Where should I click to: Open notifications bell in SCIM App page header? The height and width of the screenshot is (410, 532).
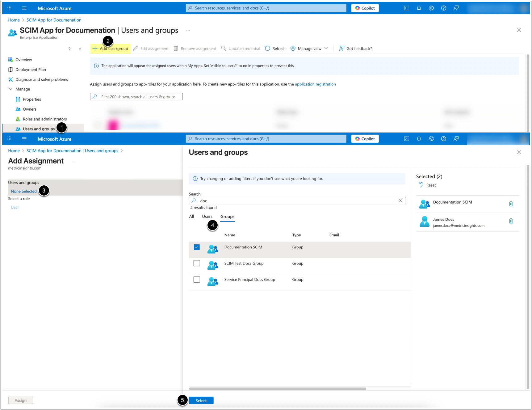tap(419, 8)
